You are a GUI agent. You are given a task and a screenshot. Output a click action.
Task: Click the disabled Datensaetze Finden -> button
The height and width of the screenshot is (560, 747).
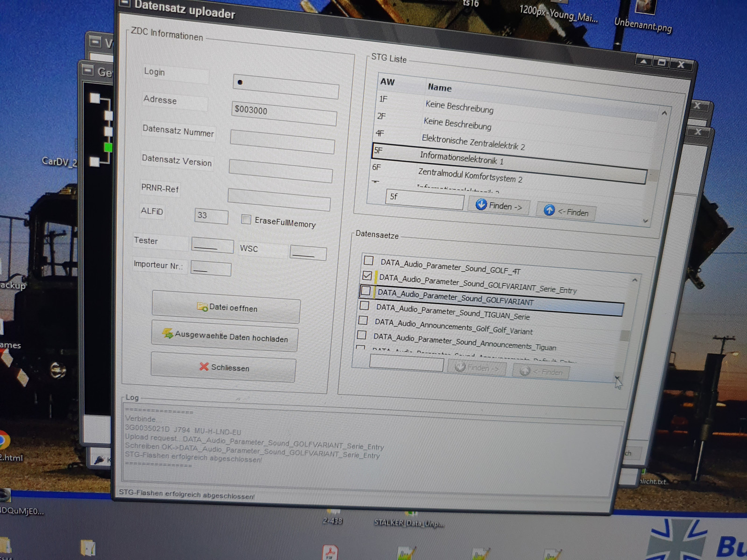[x=476, y=368]
